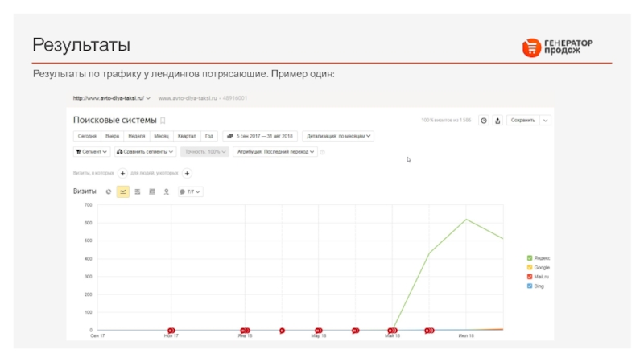This screenshot has width=644, height=362.
Task: Select the Неделя period tab
Action: tap(137, 136)
